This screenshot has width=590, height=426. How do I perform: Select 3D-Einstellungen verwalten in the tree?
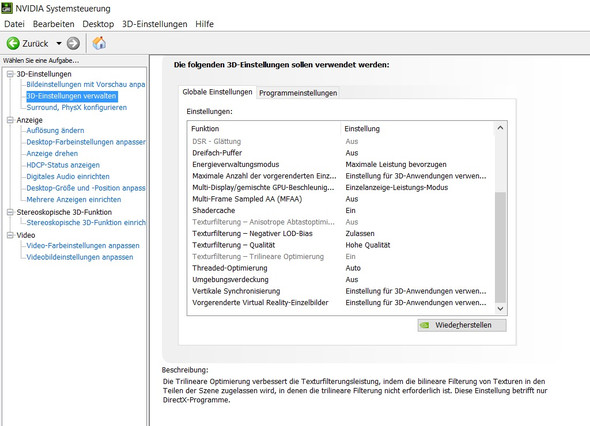(71, 96)
